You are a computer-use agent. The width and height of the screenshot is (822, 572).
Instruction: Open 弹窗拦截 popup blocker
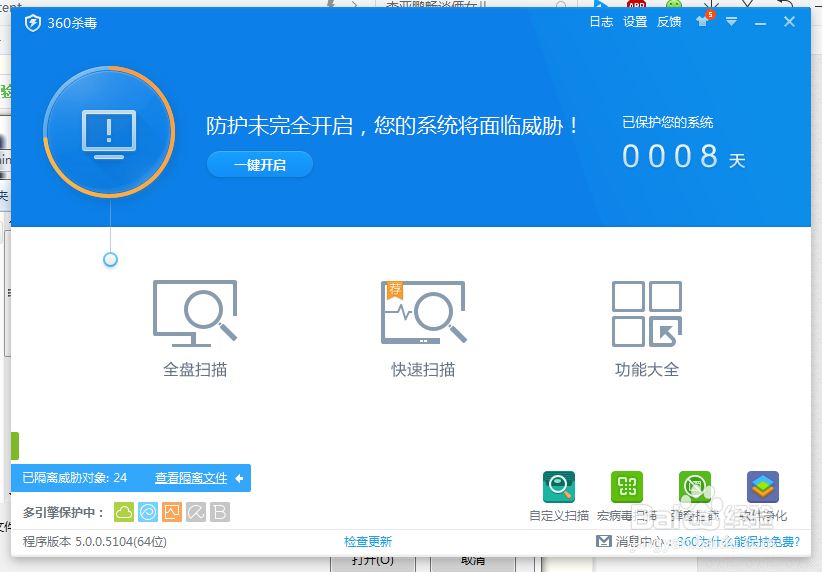point(695,496)
